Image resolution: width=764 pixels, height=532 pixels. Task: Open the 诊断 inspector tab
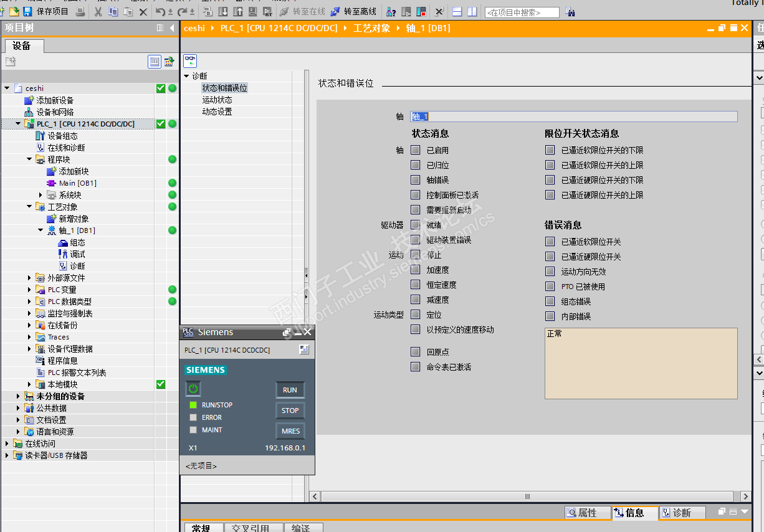point(682,513)
